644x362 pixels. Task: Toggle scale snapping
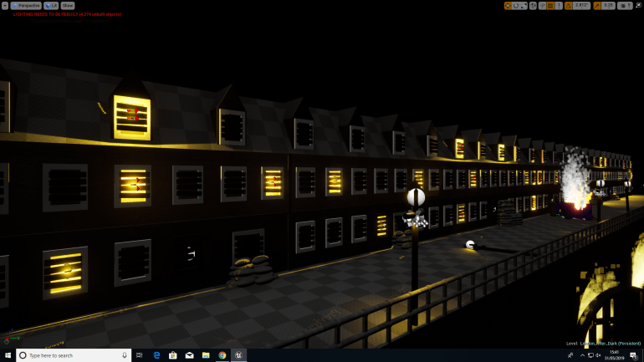(x=597, y=6)
